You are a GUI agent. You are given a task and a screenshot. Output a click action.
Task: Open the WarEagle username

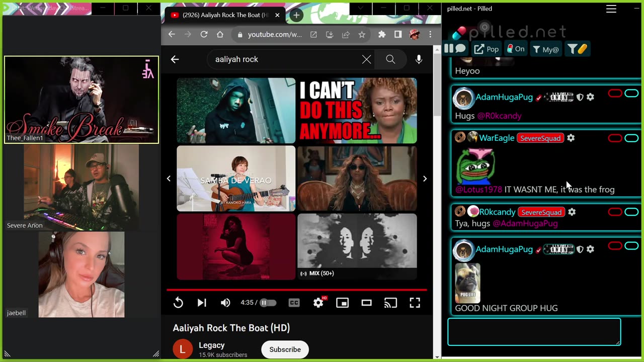pyautogui.click(x=497, y=138)
